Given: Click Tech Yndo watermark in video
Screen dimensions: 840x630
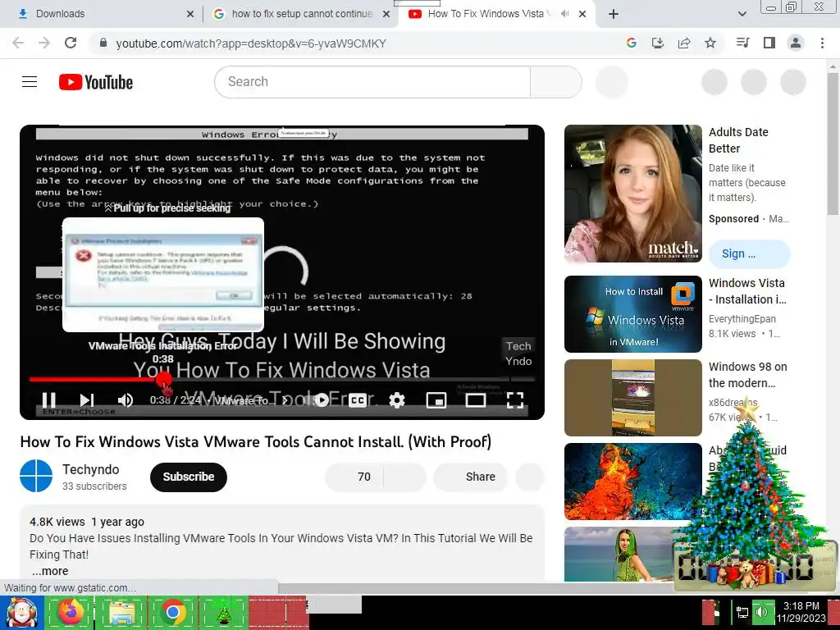Looking at the screenshot, I should [x=518, y=354].
